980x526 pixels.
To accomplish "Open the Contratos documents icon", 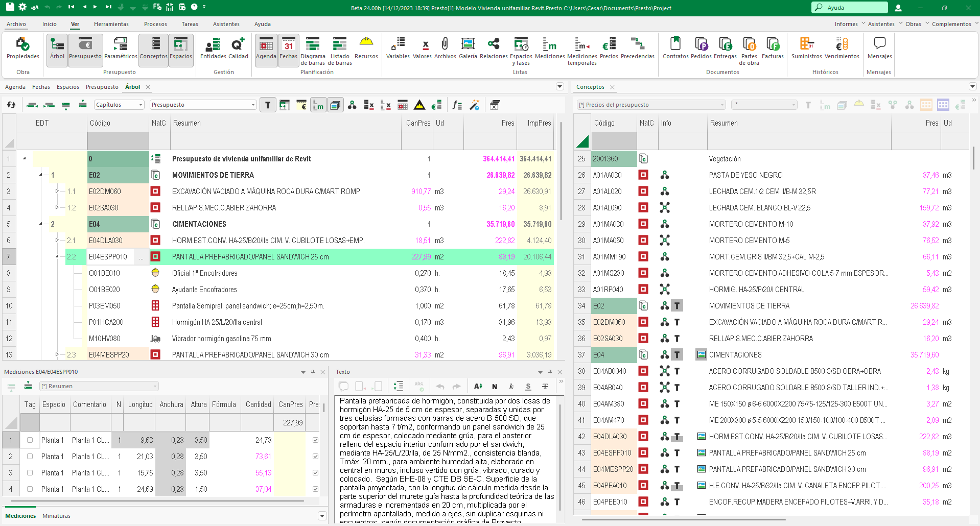I will [675, 49].
